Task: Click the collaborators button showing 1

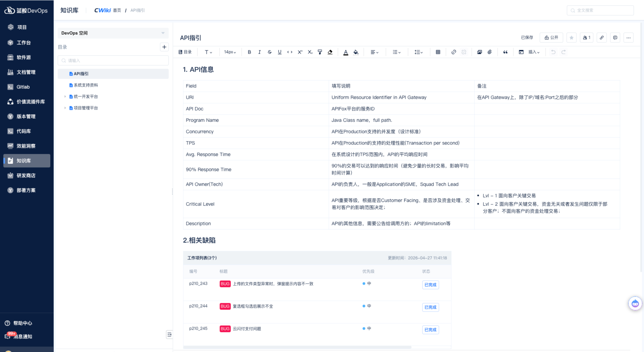Action: [586, 38]
